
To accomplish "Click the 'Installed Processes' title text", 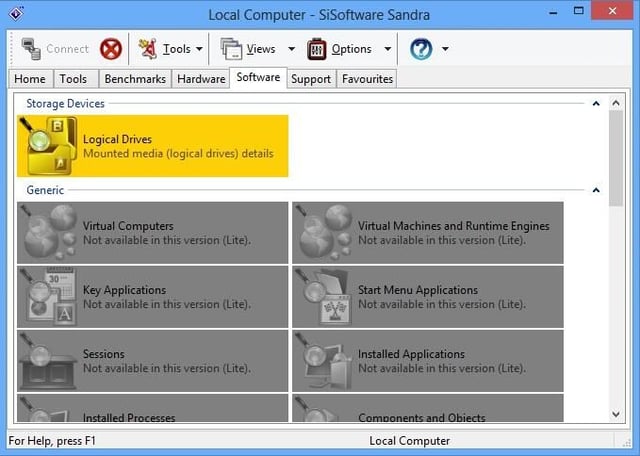I will [x=129, y=417].
